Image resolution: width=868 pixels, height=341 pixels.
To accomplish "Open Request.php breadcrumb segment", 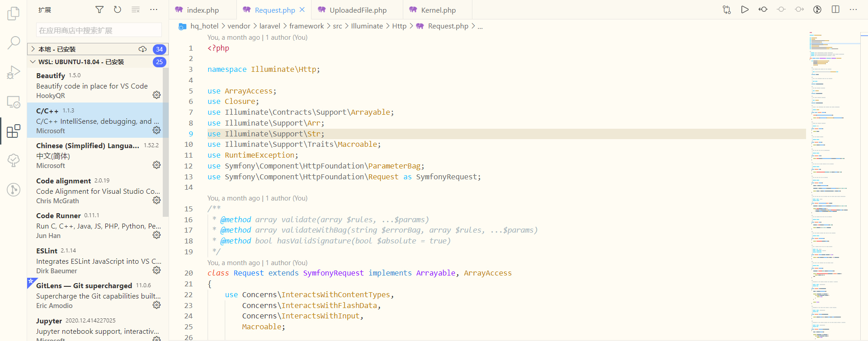I will [x=448, y=26].
